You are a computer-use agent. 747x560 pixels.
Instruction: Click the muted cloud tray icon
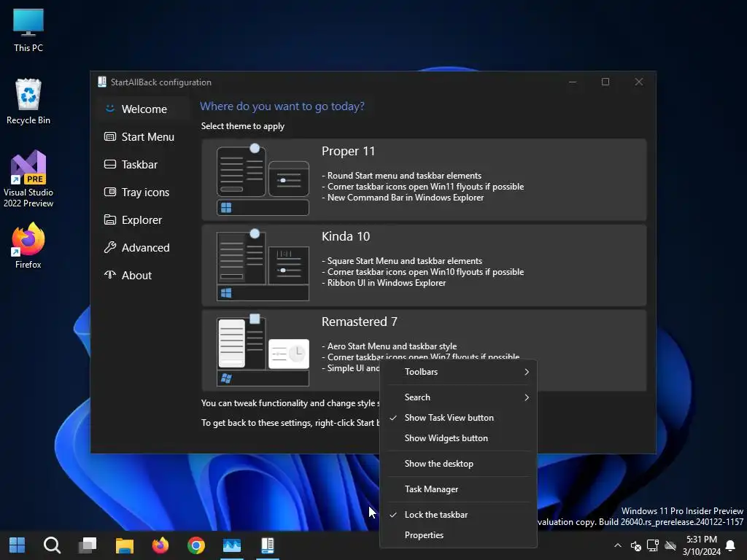pos(670,545)
